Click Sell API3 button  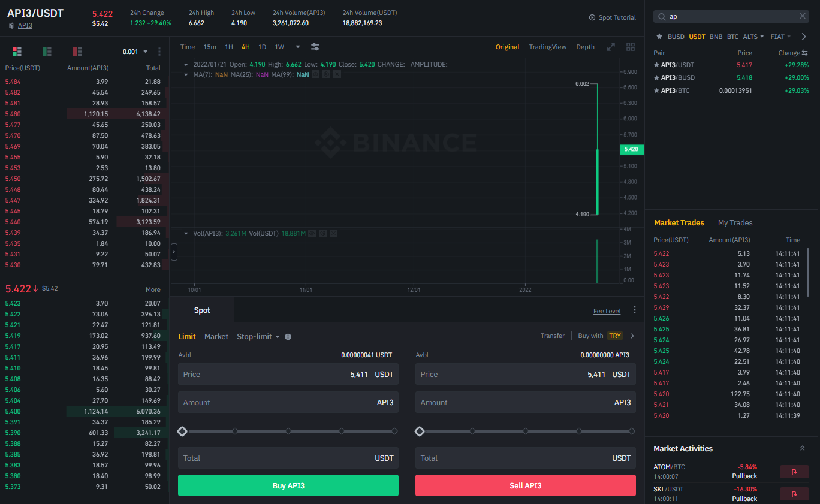pos(526,485)
